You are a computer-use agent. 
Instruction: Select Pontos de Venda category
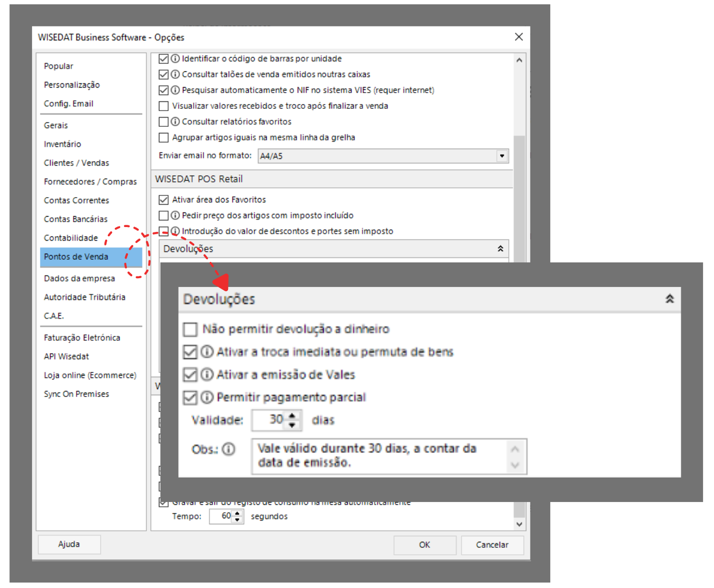pos(91,257)
